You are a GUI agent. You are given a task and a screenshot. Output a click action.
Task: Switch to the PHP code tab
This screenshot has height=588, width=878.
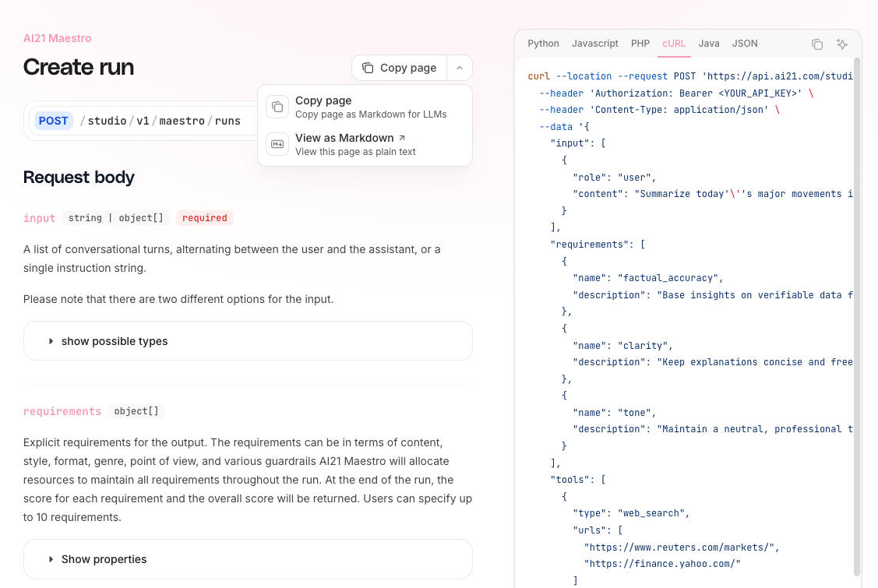640,44
